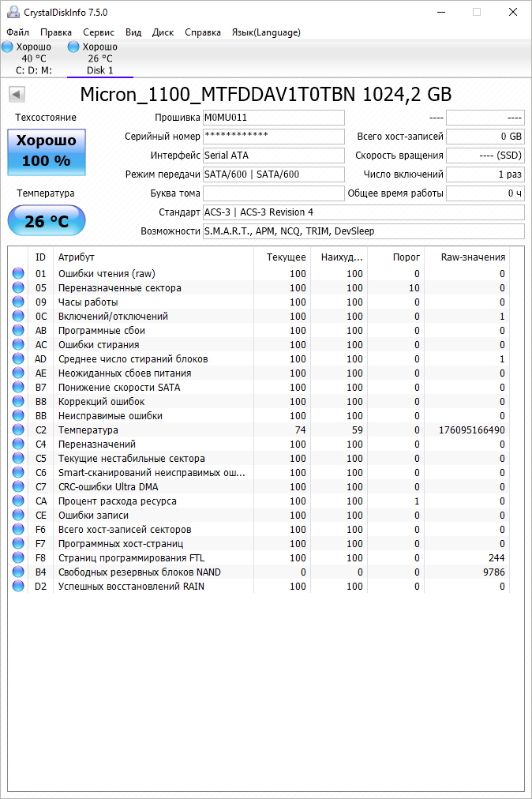Click the status orb for Часы работы
Screen dimensions: 532x799
18,302
